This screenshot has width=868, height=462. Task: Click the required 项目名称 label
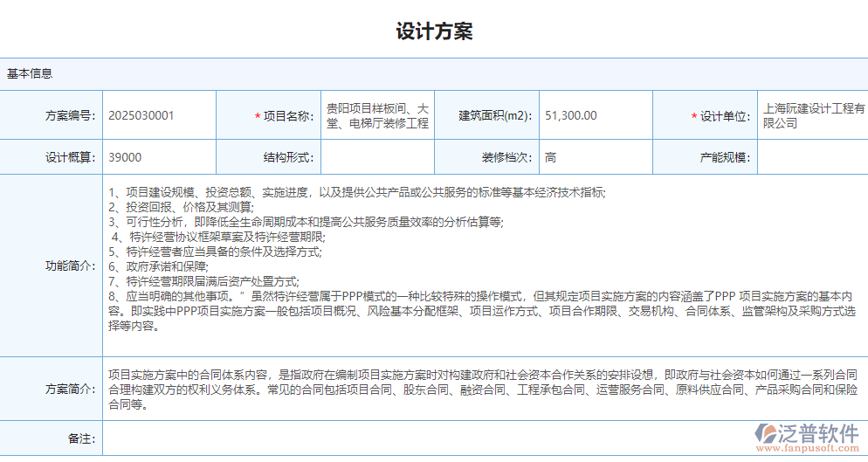click(286, 116)
